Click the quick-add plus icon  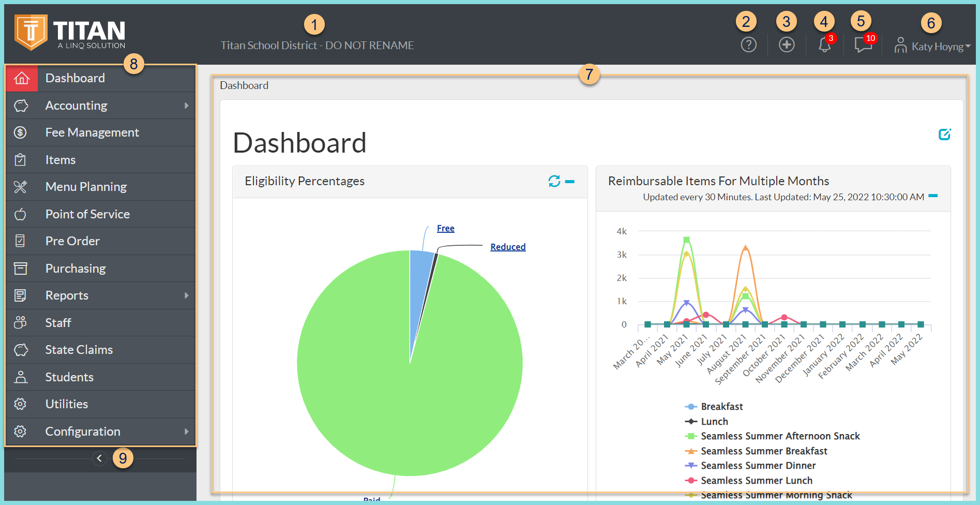786,44
